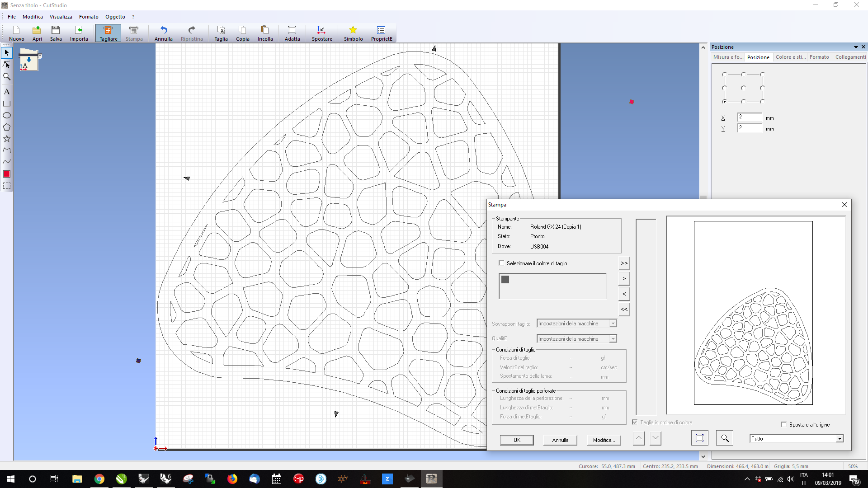This screenshot has width=868, height=488.
Task: Select the center anchor point radio button
Action: click(743, 88)
